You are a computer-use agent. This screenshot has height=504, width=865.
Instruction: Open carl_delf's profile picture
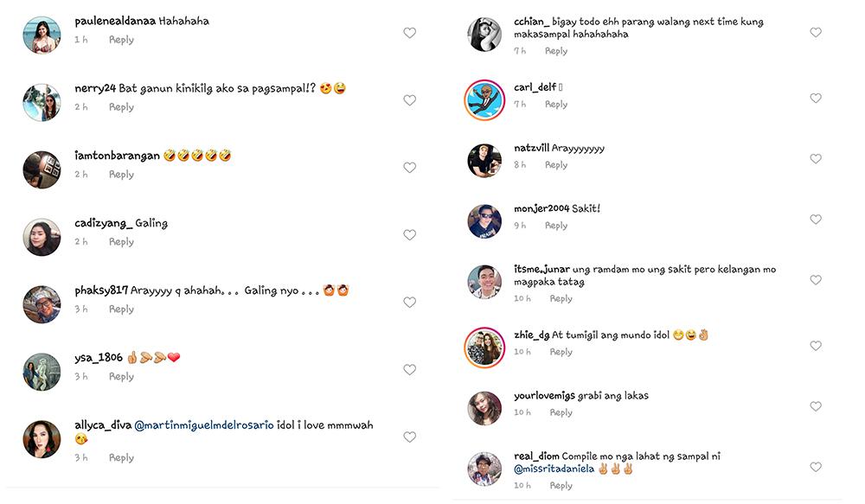(x=484, y=100)
